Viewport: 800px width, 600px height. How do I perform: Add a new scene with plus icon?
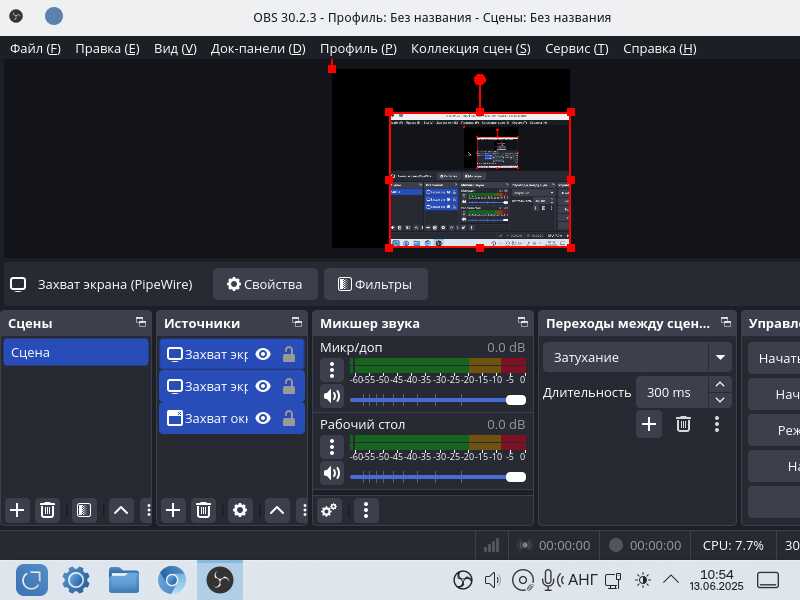tap(17, 510)
